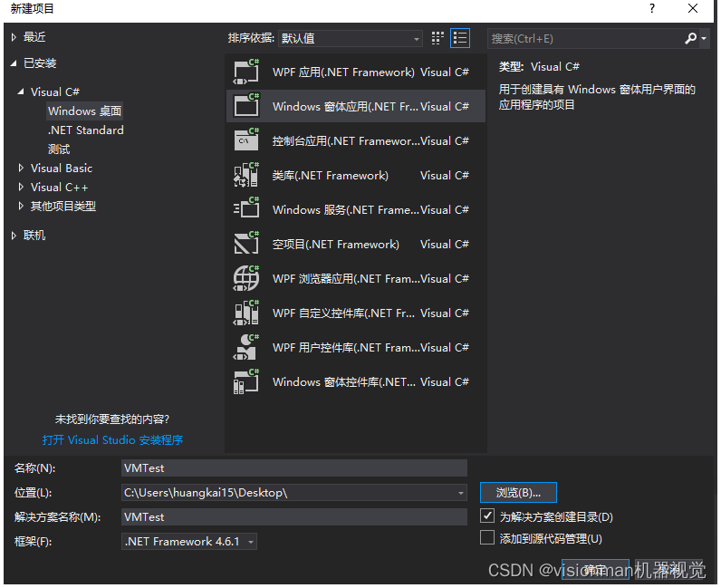721x588 pixels.
Task: Click the 最近 label
Action: click(34, 37)
